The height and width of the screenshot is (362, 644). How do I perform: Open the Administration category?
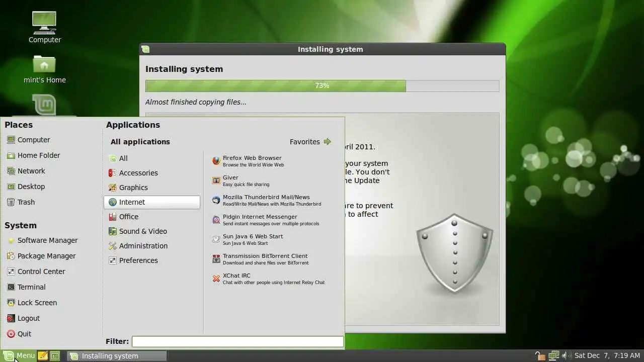pos(152,246)
